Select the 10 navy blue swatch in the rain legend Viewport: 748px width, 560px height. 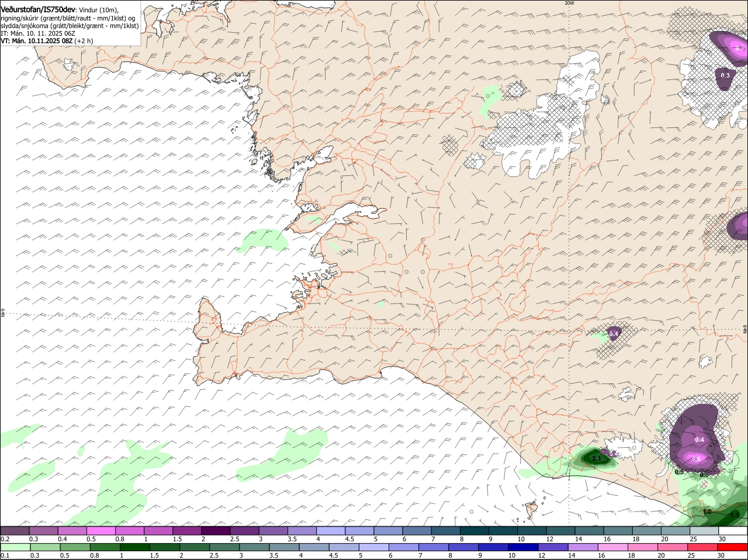tap(524, 547)
